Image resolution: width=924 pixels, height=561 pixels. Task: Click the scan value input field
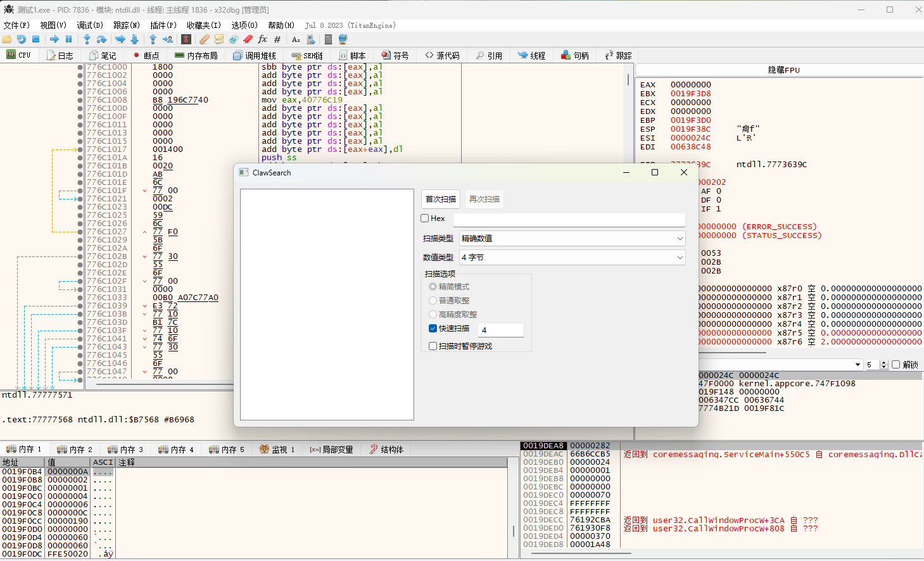point(569,219)
